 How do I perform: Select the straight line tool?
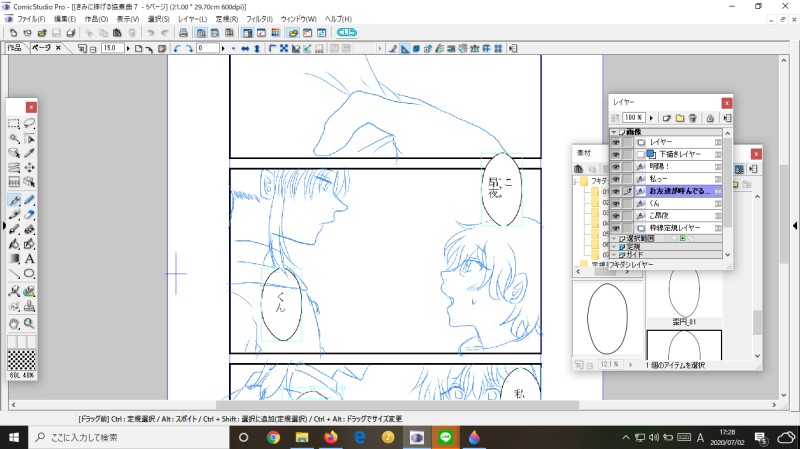(x=14, y=273)
